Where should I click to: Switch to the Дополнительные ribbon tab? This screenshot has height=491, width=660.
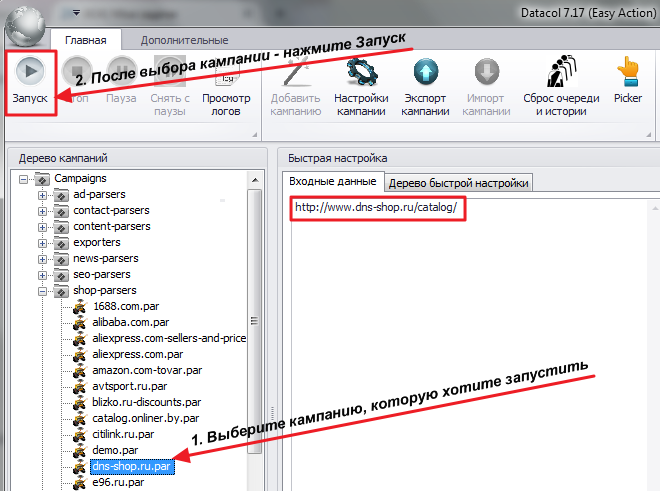point(184,40)
